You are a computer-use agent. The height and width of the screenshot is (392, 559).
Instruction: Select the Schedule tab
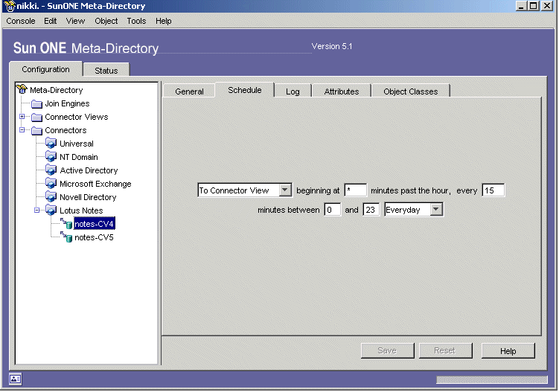pos(245,90)
